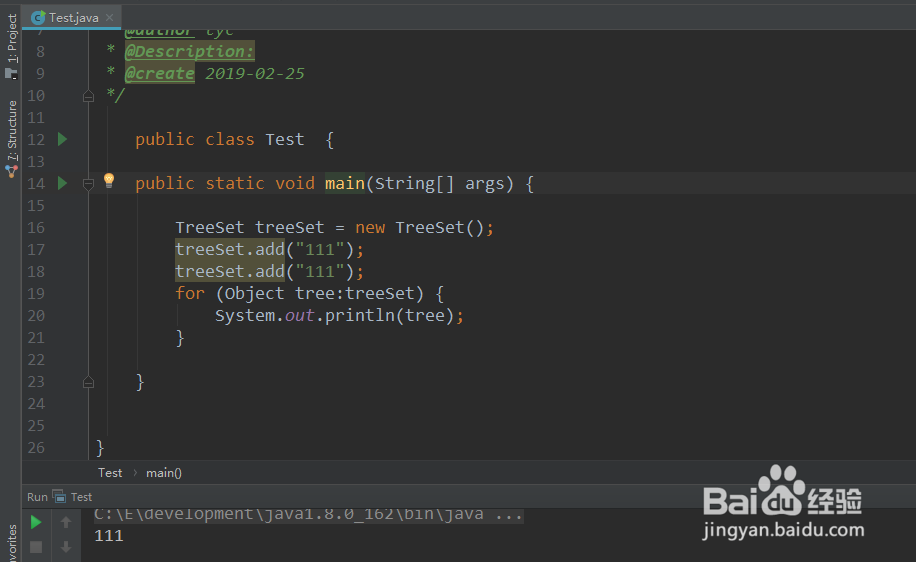Go up the stack trace arrow

point(66,522)
